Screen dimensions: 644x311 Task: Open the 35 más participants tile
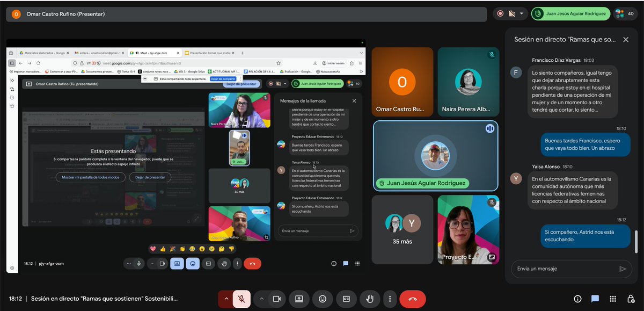click(402, 229)
